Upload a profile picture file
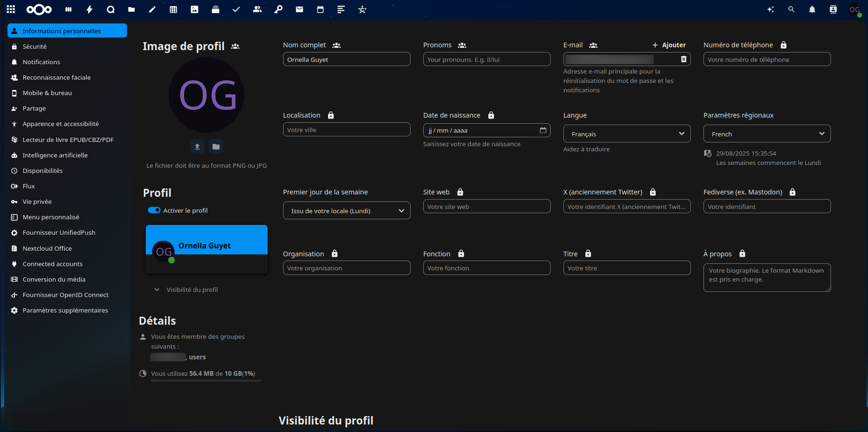The height and width of the screenshot is (432, 868). (197, 147)
